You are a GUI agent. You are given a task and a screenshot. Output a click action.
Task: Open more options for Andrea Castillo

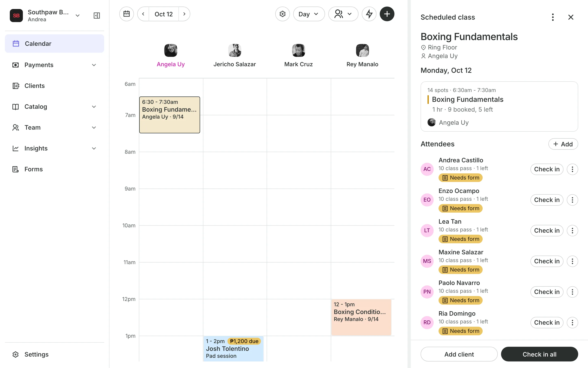tap(572, 169)
